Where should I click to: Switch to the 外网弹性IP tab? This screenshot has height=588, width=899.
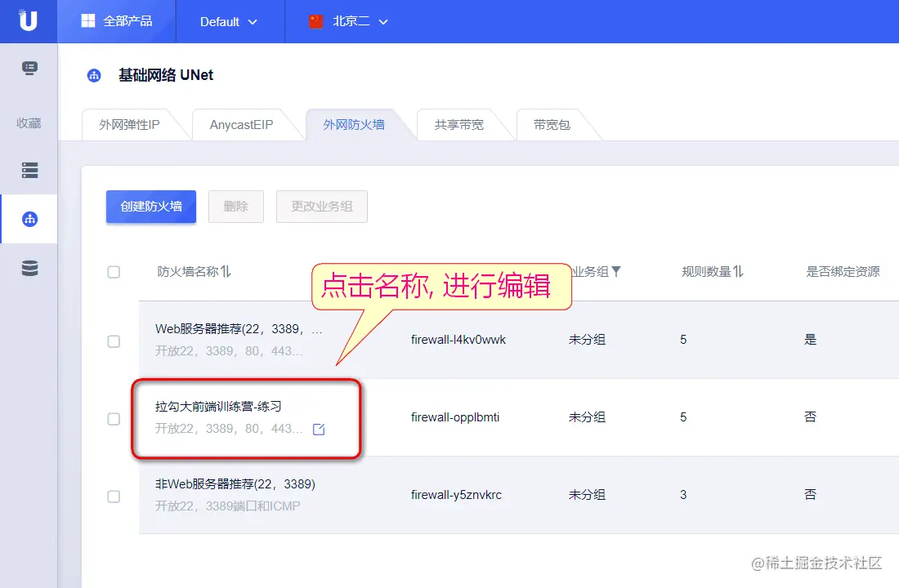130,124
